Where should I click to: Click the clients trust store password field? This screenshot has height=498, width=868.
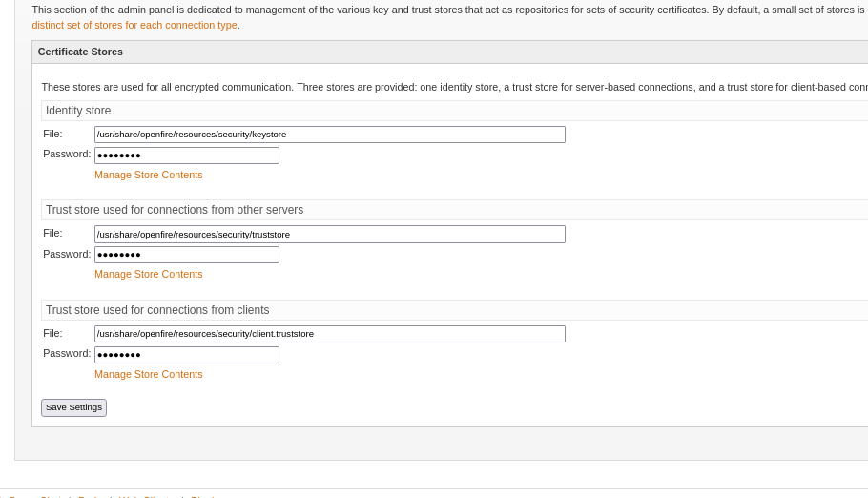click(x=187, y=355)
